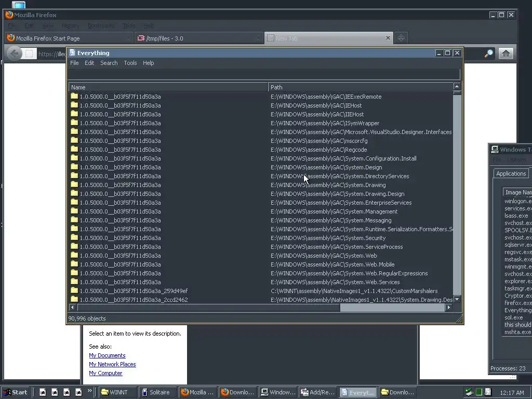Switch to the /tmp/files - 3.0 tab
This screenshot has width=532, height=399.
pos(199,38)
